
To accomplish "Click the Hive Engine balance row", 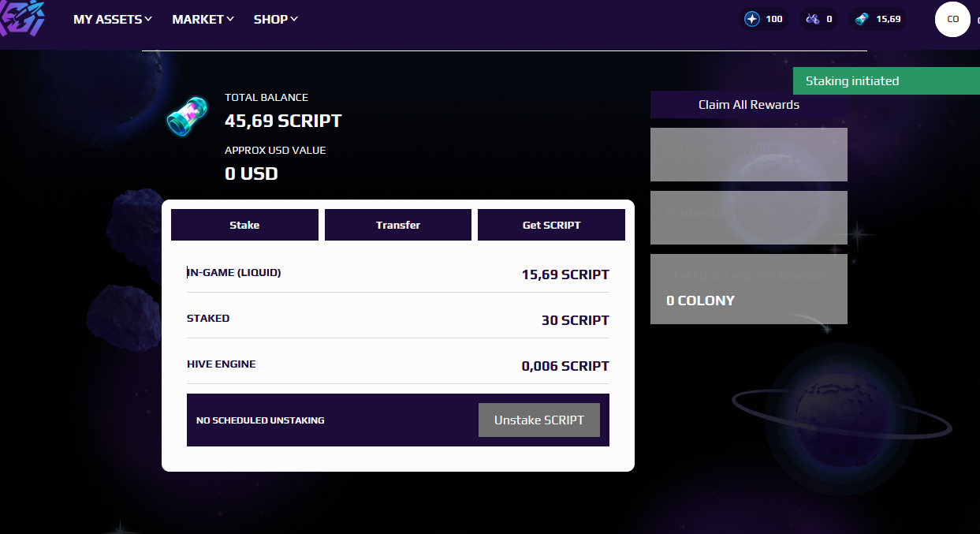I will pyautogui.click(x=397, y=365).
